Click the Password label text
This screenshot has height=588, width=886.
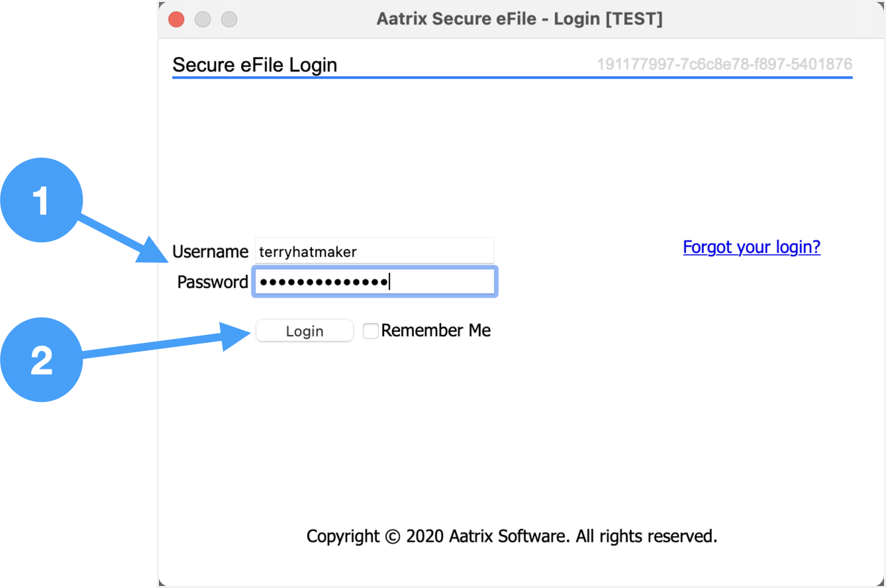213,282
